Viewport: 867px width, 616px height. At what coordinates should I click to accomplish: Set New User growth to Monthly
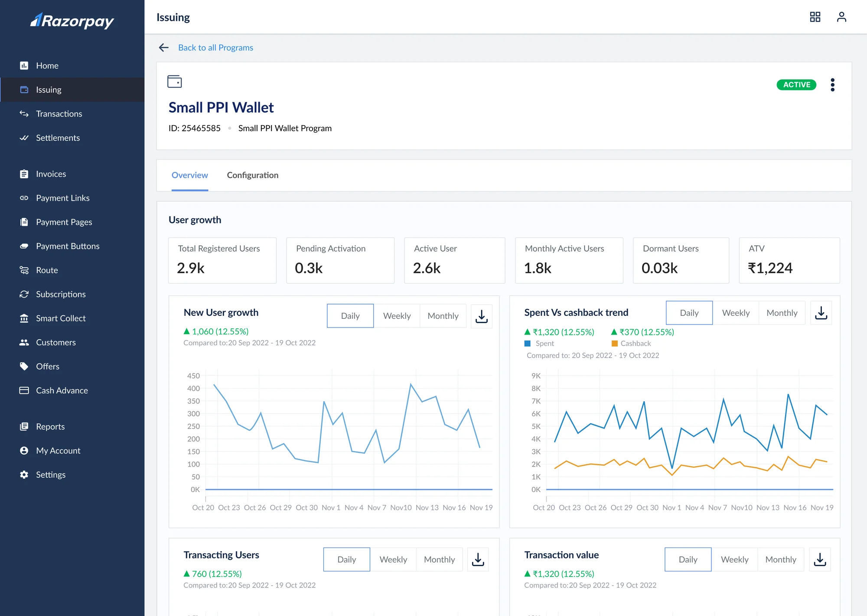tap(443, 316)
